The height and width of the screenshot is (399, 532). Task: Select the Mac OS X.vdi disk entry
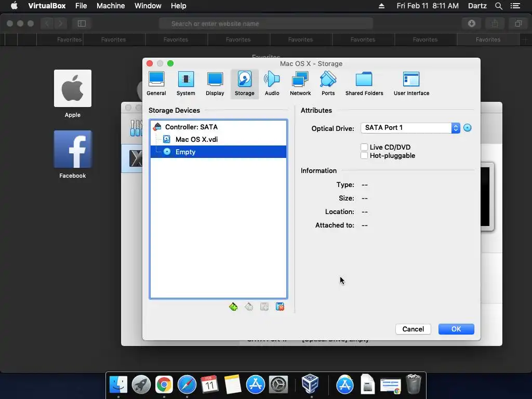[x=219, y=139]
